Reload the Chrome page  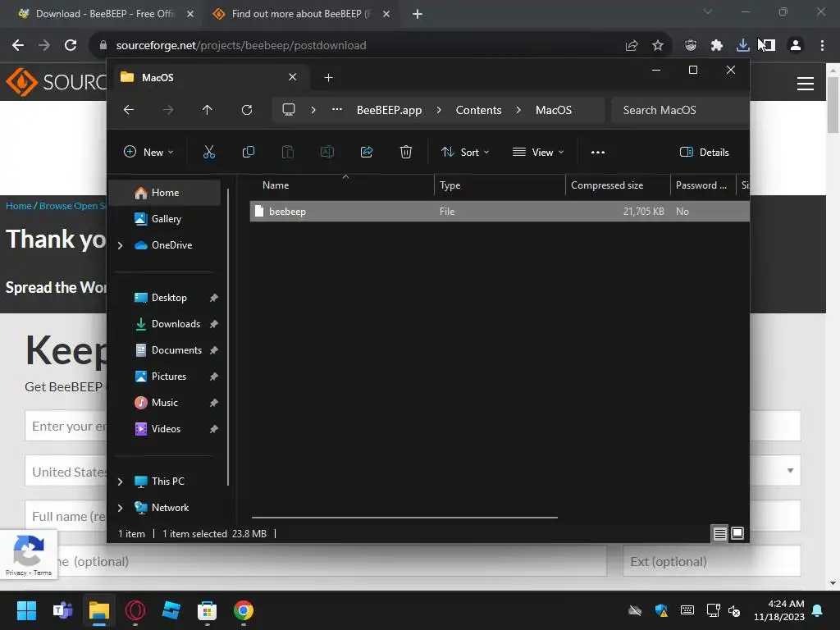(x=71, y=45)
